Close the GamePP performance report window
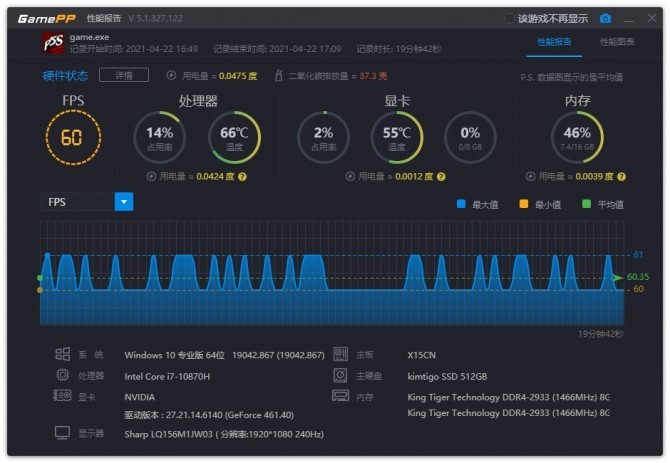 coord(652,18)
